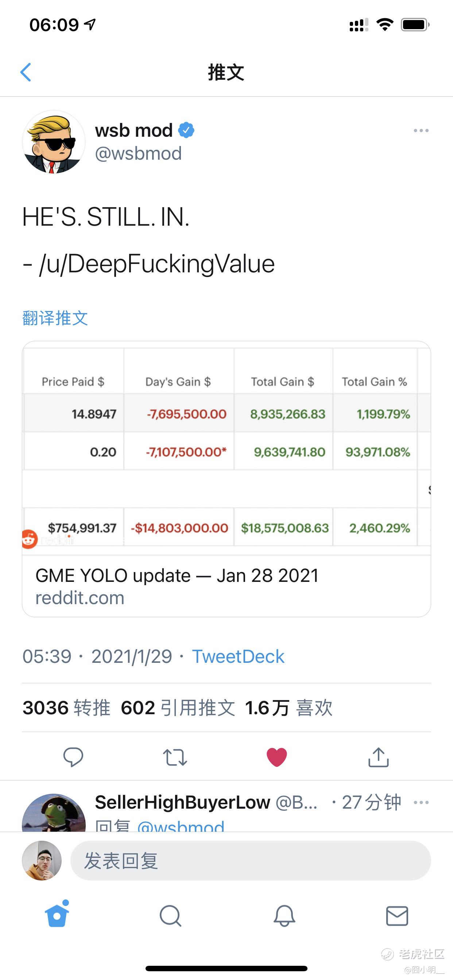Tap the back arrow icon
The height and width of the screenshot is (980, 453).
tap(26, 72)
